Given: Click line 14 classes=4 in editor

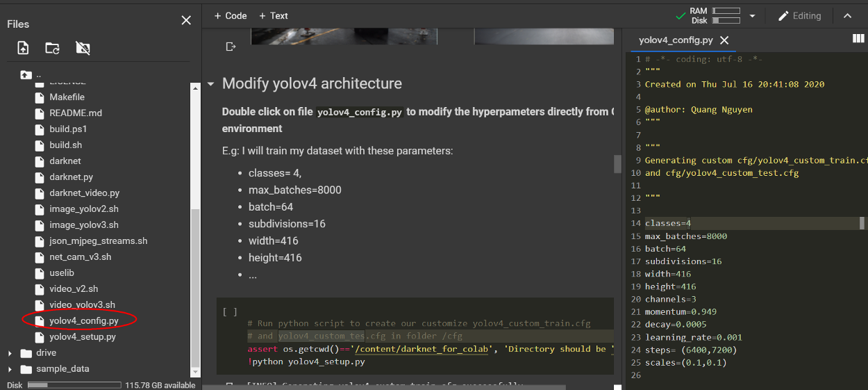Looking at the screenshot, I should [668, 223].
